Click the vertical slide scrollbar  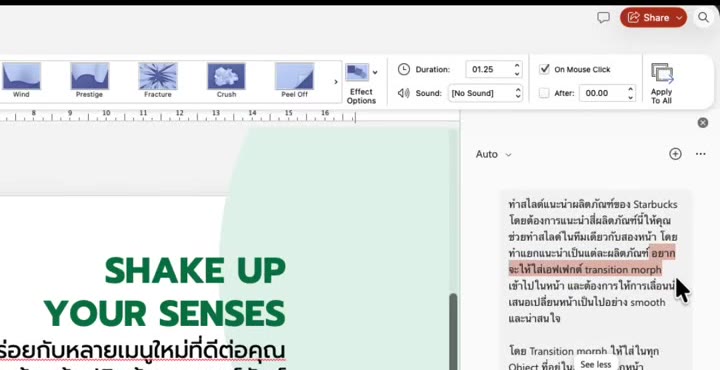[x=453, y=331]
